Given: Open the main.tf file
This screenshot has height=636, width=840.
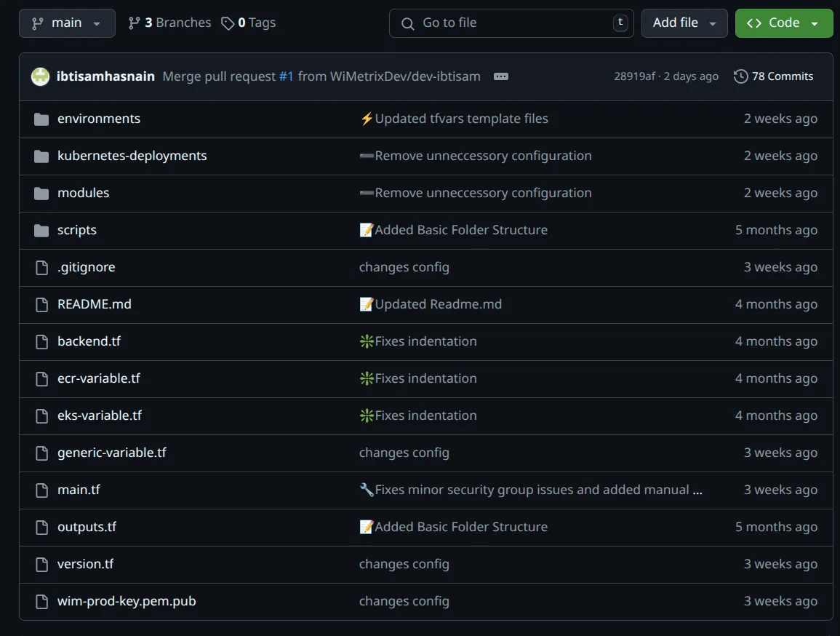Looking at the screenshot, I should [x=79, y=490].
